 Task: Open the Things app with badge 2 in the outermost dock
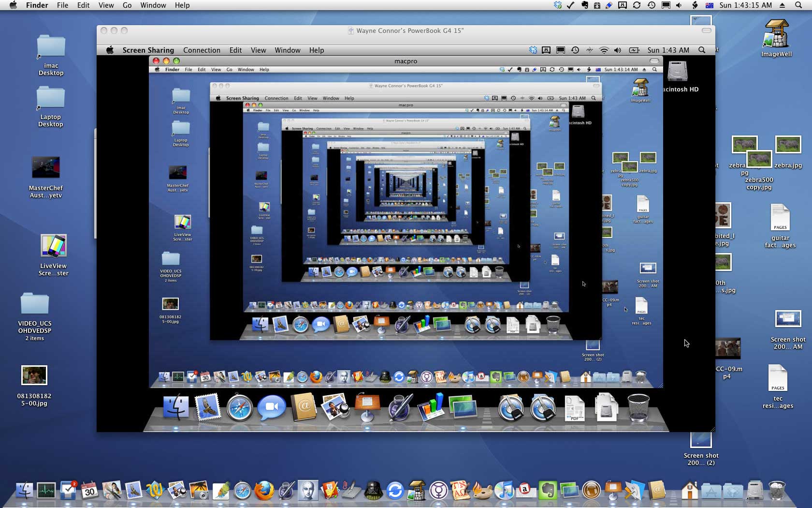coord(68,490)
